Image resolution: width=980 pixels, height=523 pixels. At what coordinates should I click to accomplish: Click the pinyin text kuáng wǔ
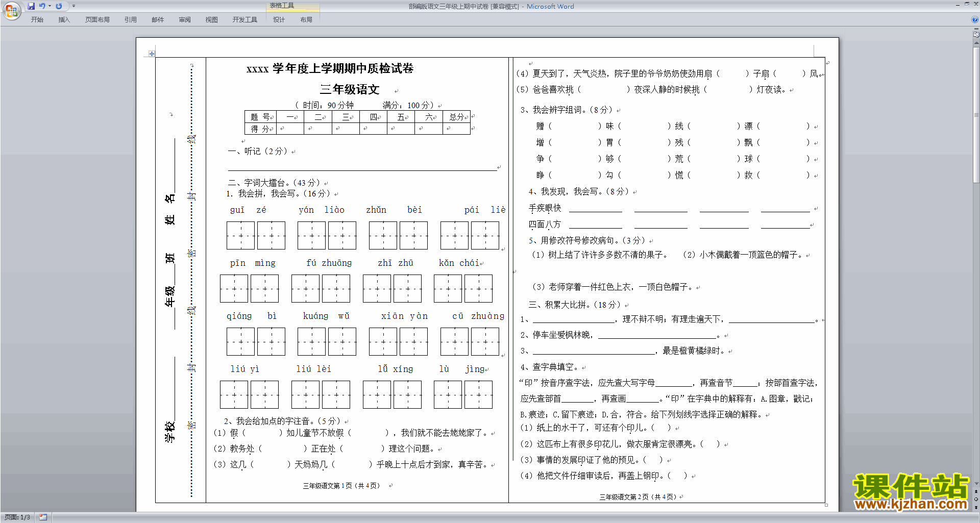326,316
